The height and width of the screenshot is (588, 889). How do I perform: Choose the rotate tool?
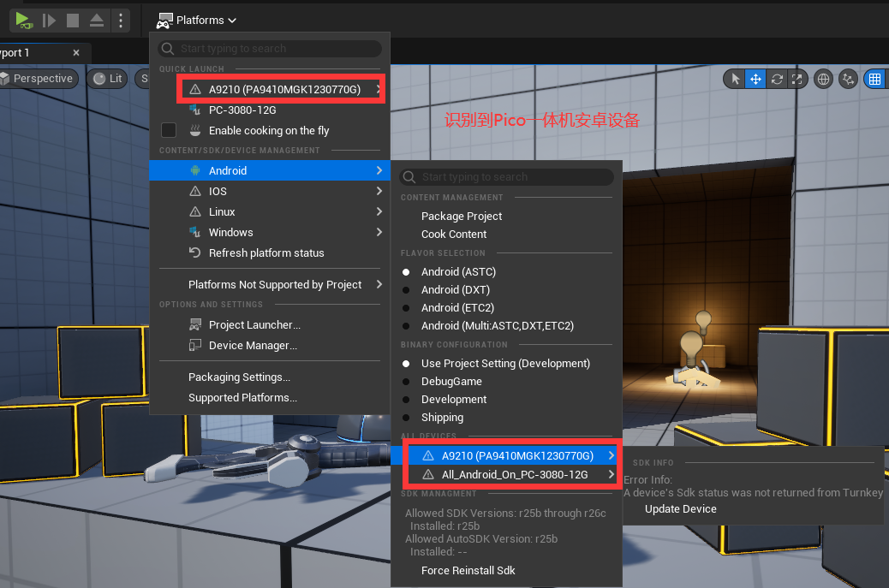coord(777,79)
